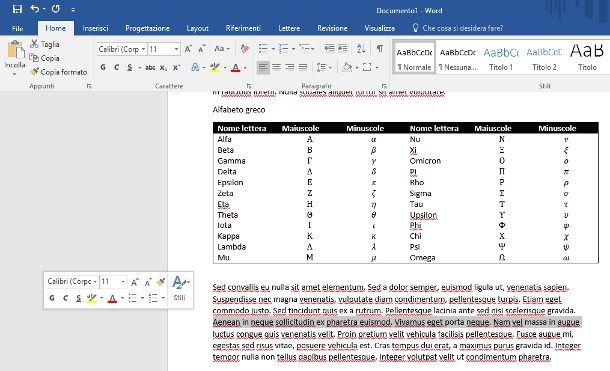Screen dimensions: 610x371
Task: Show paragraph marks with the pilcrow icon
Action: pos(380,49)
